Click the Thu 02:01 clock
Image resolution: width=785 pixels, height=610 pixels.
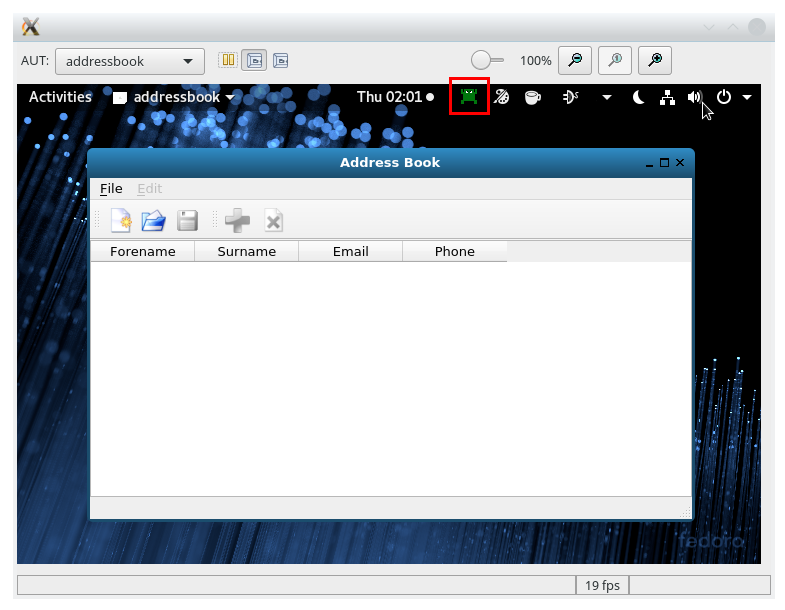tap(389, 97)
